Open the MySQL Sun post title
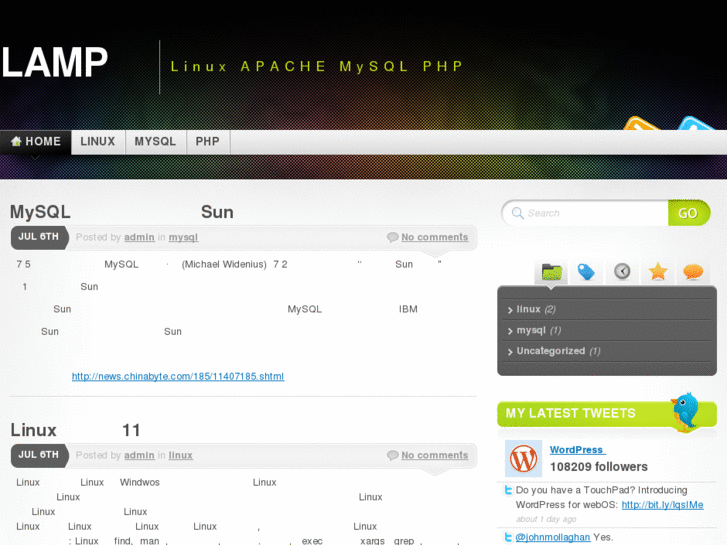Screen dimensions: 727x545 [x=122, y=212]
